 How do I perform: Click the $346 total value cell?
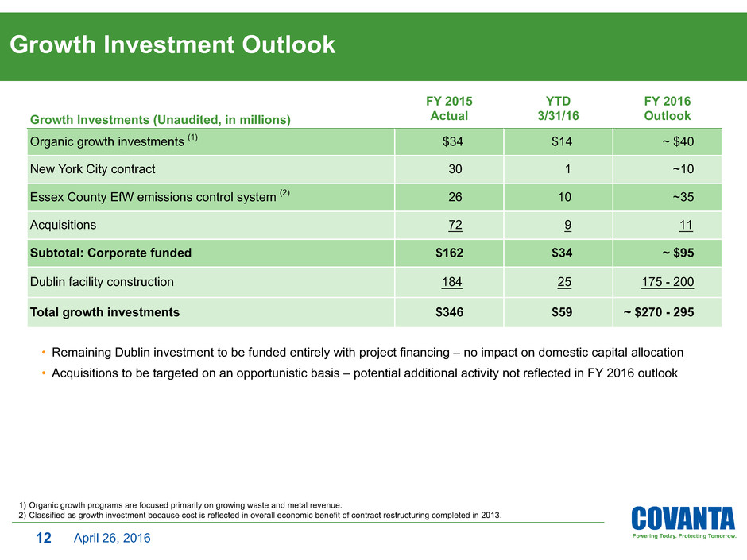450,312
